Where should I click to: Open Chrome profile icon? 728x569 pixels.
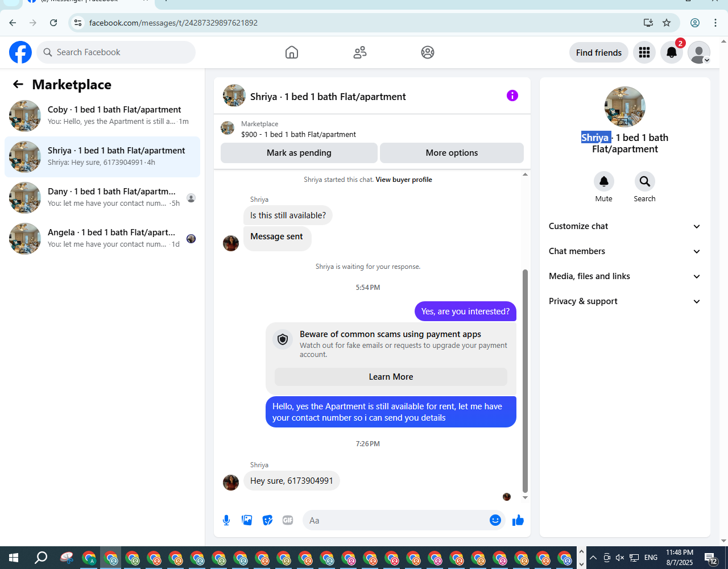pos(695,23)
